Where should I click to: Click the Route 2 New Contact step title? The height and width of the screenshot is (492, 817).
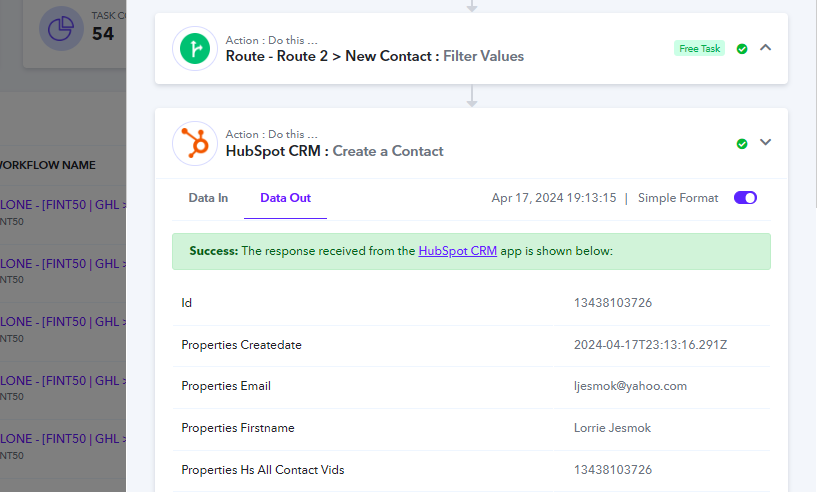click(x=375, y=56)
